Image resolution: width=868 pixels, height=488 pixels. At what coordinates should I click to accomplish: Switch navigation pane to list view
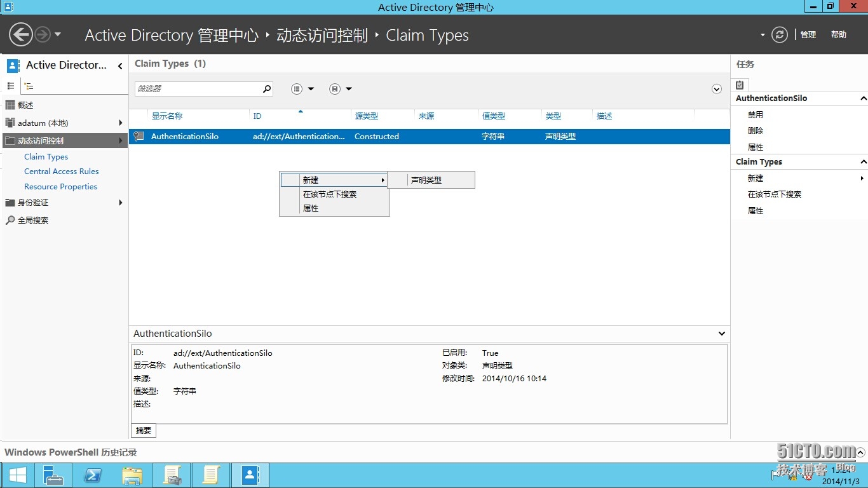point(11,86)
